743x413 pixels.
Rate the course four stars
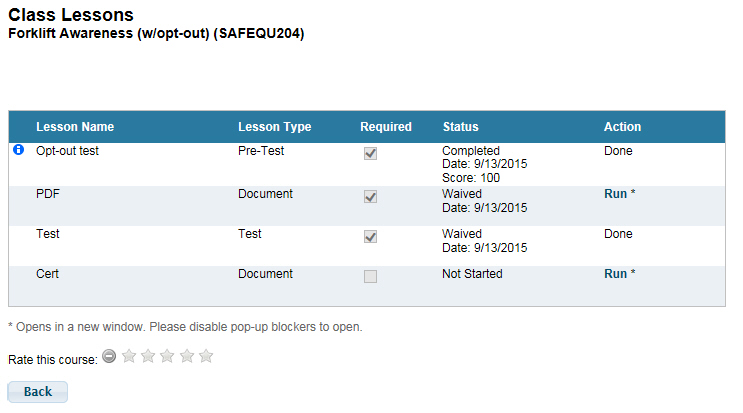pyautogui.click(x=187, y=356)
